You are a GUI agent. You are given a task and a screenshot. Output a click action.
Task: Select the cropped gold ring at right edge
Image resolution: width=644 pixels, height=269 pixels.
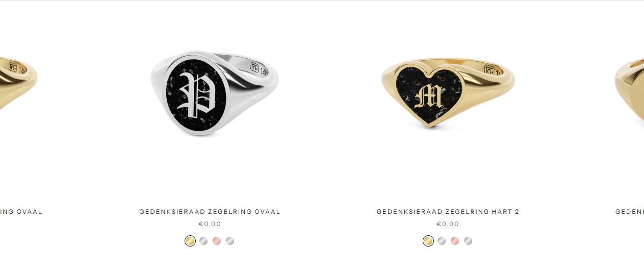(629, 92)
